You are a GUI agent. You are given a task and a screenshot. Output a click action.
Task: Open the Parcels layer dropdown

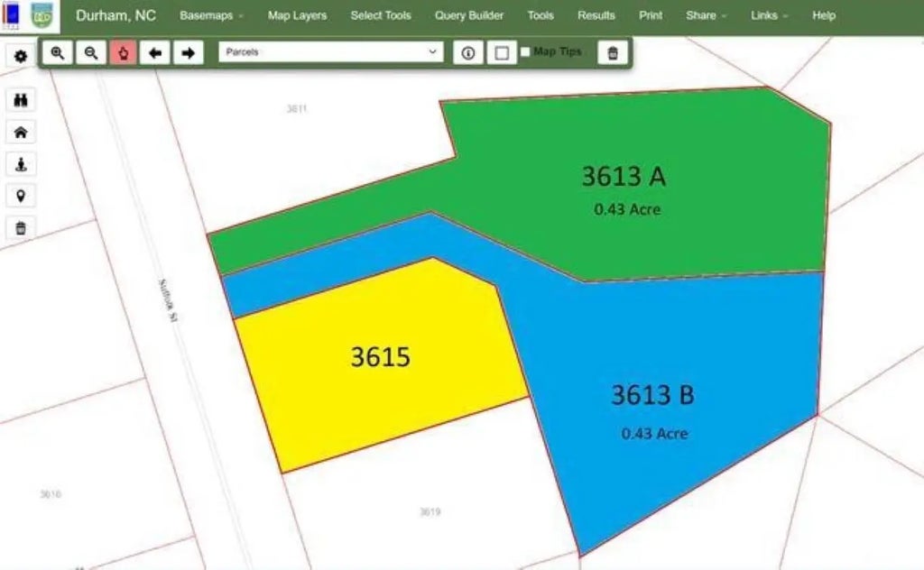[330, 52]
